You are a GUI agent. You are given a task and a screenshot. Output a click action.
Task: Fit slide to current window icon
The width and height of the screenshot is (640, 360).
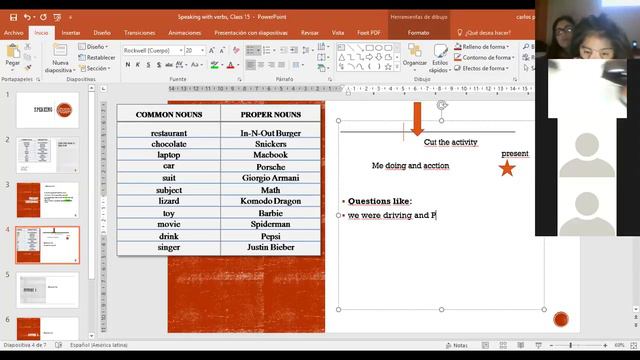point(633,345)
